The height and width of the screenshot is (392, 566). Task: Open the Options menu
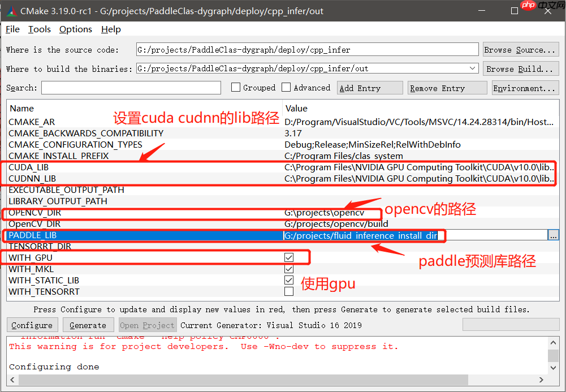click(x=75, y=29)
